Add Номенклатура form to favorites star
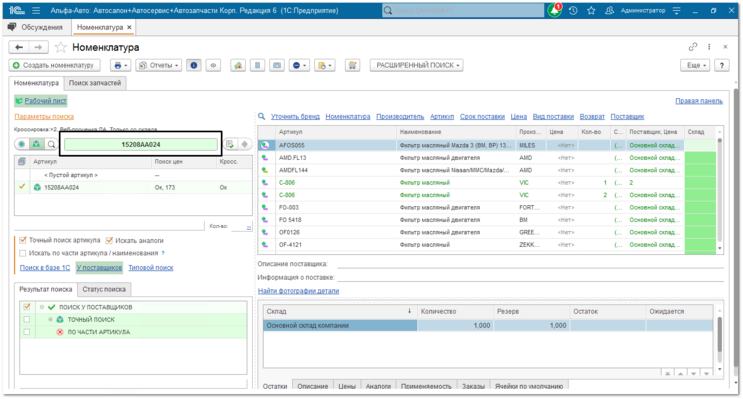Screen dimensions: 743x399 pyautogui.click(x=61, y=47)
